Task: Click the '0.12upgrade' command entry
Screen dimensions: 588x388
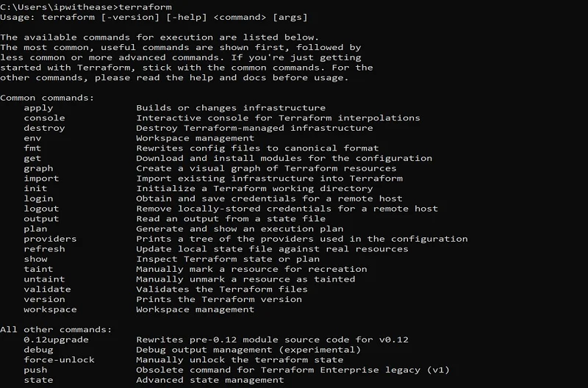Action: tap(56, 339)
